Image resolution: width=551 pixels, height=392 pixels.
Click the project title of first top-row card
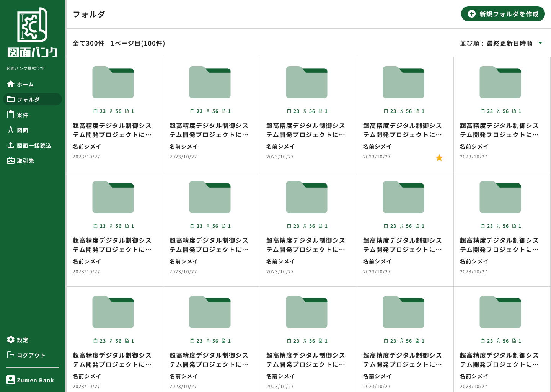112,130
